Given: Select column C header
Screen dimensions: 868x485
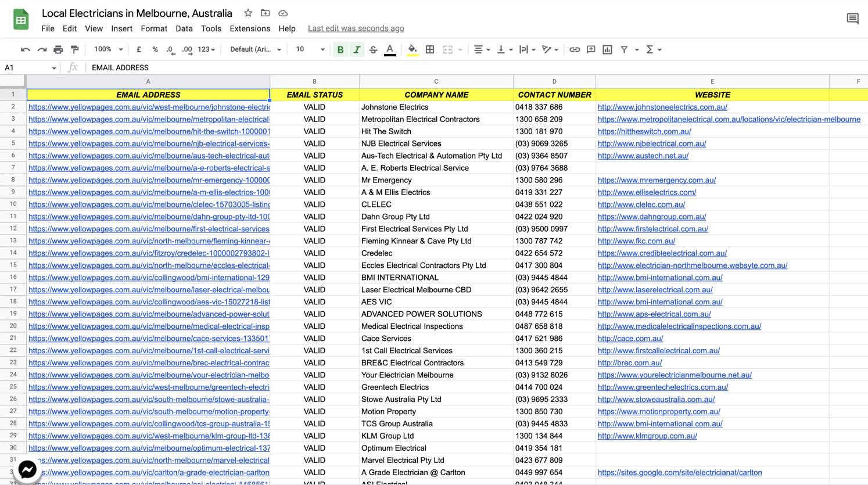Looking at the screenshot, I should click(436, 81).
